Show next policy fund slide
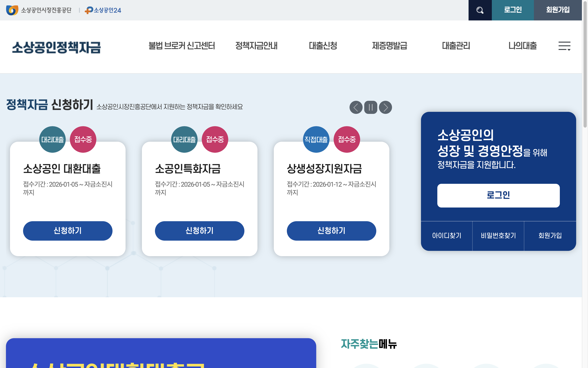The image size is (588, 368). point(385,107)
